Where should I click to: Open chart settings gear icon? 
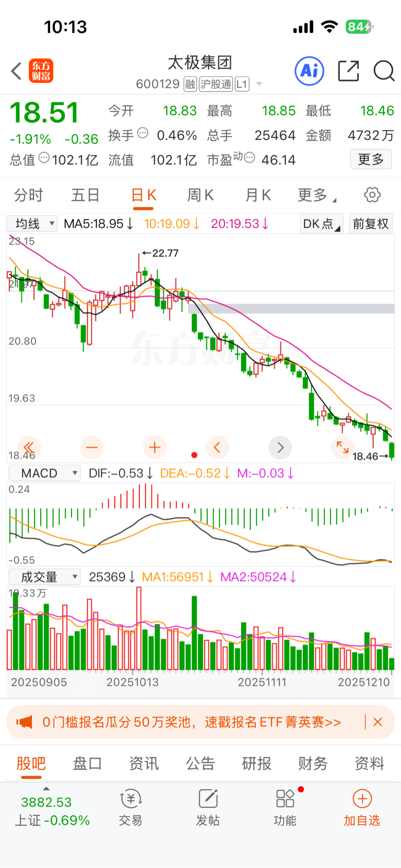pyautogui.click(x=372, y=195)
